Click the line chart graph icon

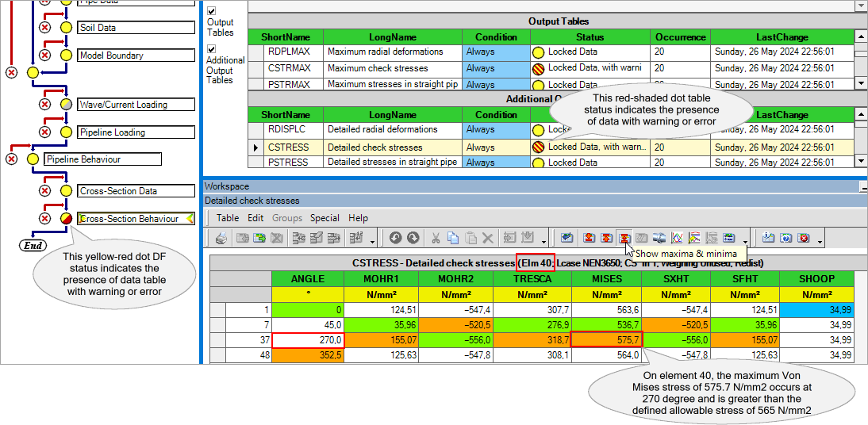pos(678,238)
